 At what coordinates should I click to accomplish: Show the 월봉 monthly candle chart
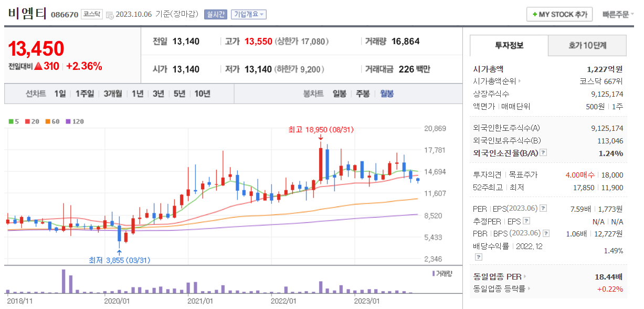pyautogui.click(x=387, y=94)
